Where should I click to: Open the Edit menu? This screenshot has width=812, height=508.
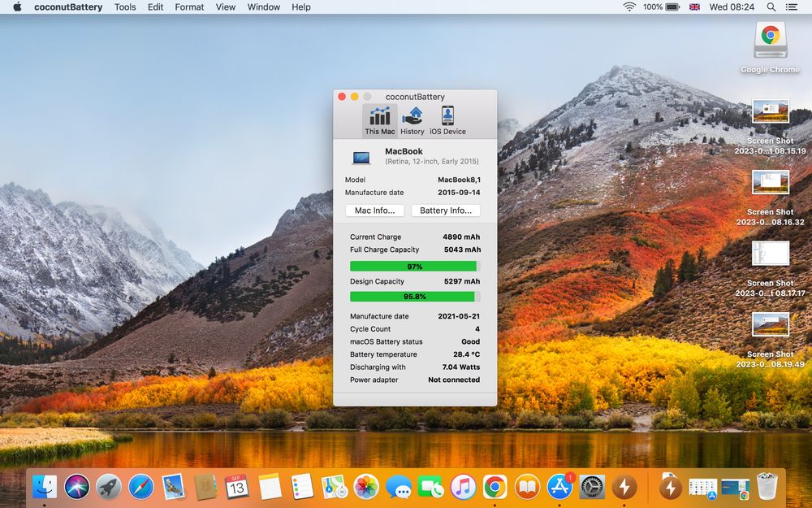pyautogui.click(x=155, y=7)
